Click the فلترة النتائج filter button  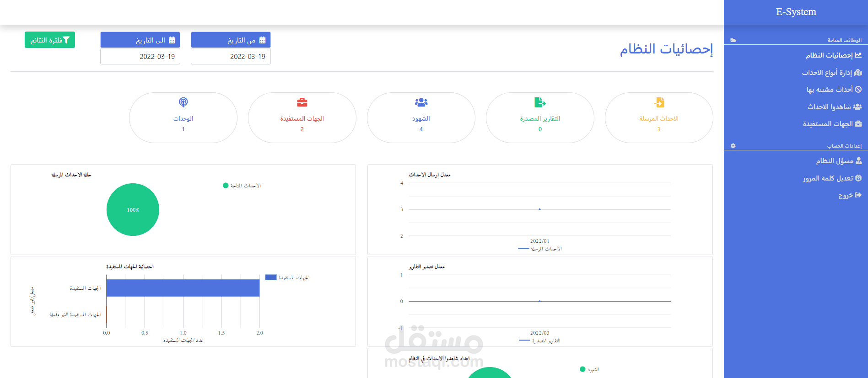tap(50, 40)
